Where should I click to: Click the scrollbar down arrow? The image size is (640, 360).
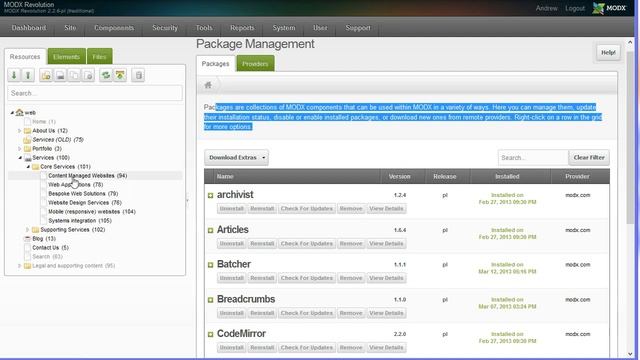pyautogui.click(x=630, y=354)
